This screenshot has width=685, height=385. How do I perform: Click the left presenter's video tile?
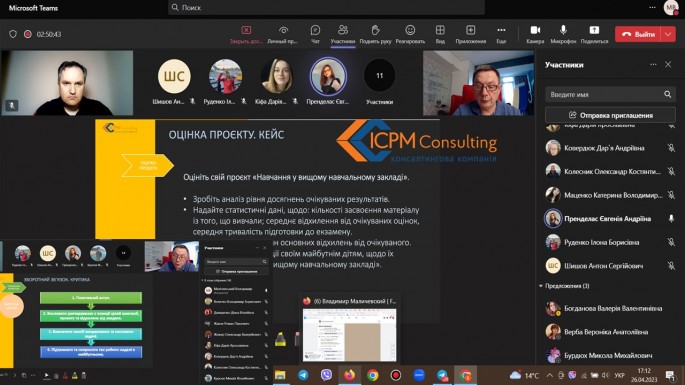(67, 83)
